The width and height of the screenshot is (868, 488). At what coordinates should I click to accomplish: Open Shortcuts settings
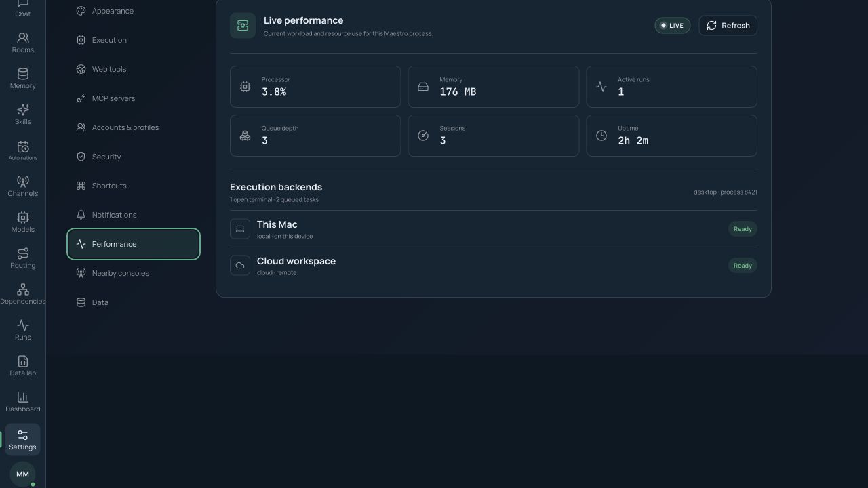coord(134,186)
